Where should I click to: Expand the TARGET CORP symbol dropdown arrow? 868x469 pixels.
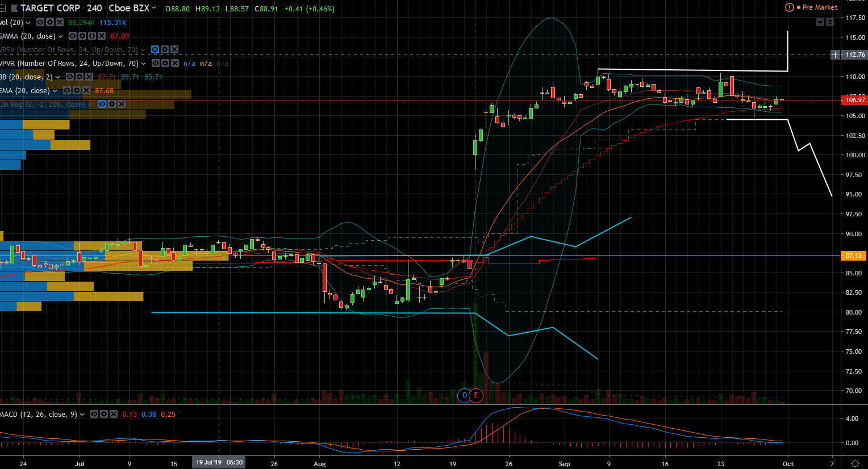pos(154,9)
